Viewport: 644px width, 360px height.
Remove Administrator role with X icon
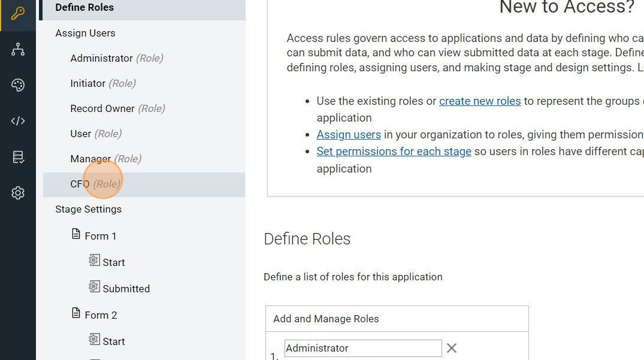click(452, 348)
